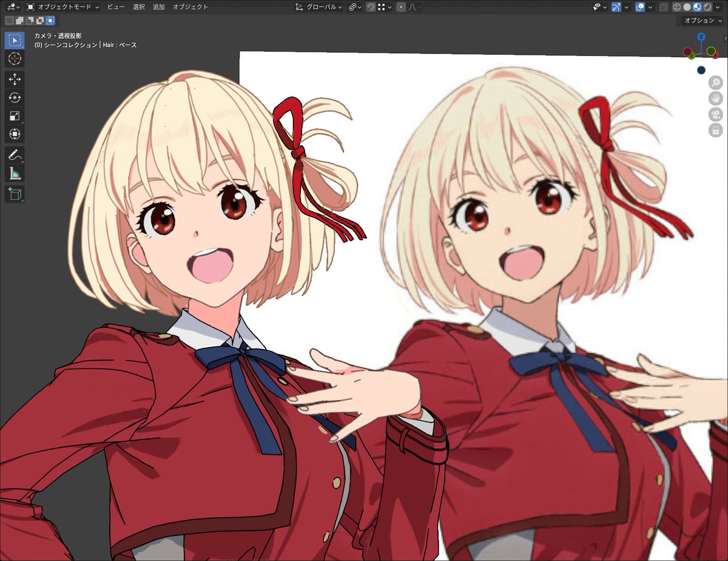This screenshot has width=728, height=561.
Task: Open the pivot point dropdown
Action: tap(355, 7)
